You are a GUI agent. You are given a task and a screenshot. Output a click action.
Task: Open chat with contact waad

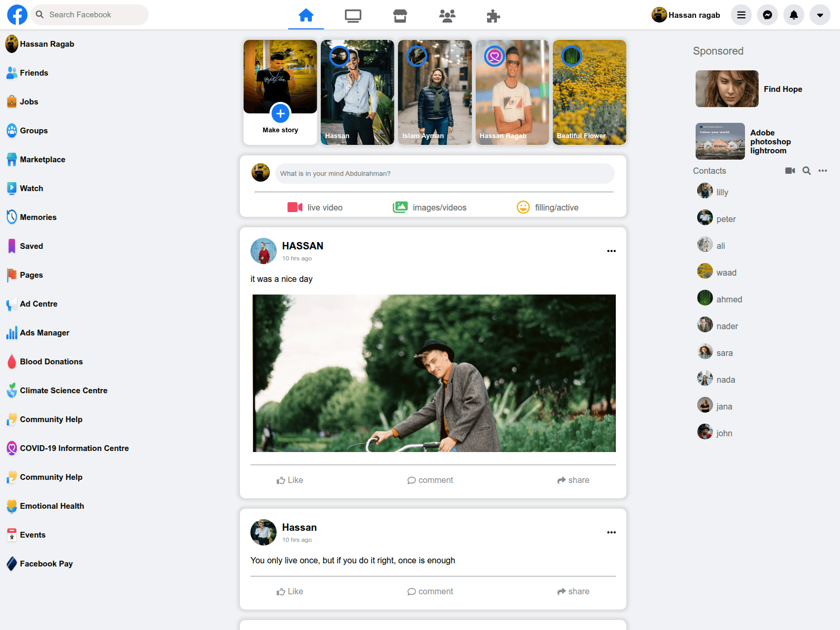(x=717, y=271)
